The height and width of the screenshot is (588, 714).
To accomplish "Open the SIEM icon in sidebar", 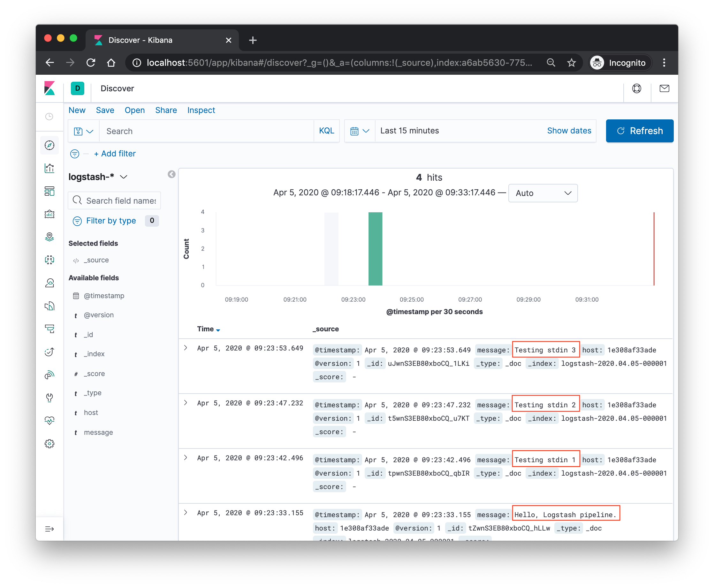I will [x=49, y=375].
